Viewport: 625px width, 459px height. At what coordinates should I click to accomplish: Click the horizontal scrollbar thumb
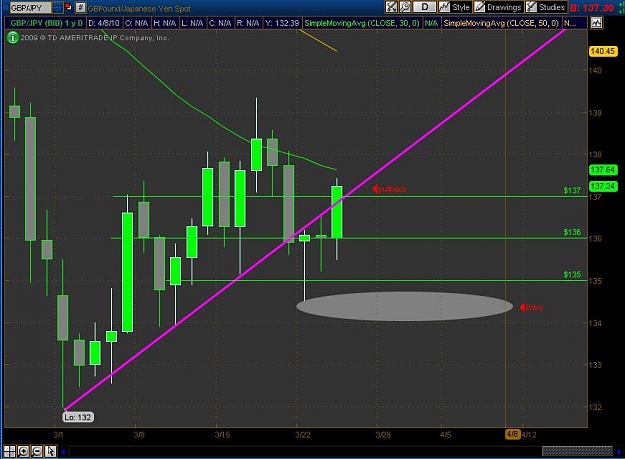click(x=577, y=451)
